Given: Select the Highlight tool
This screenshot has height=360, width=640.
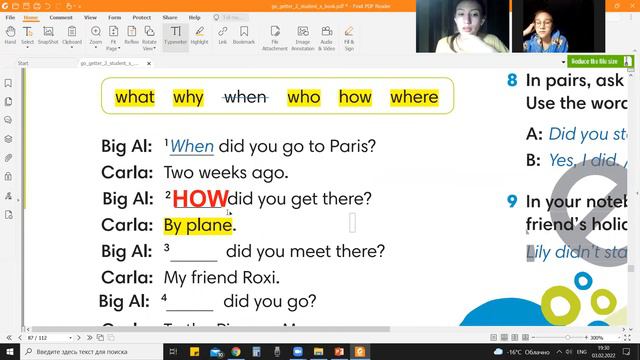Looking at the screenshot, I should coord(199,35).
